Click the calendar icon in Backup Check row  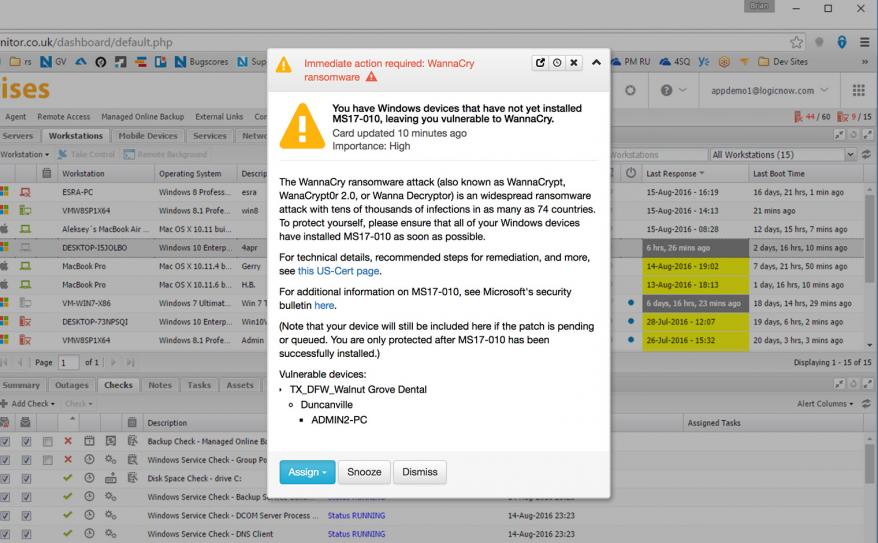[x=90, y=441]
